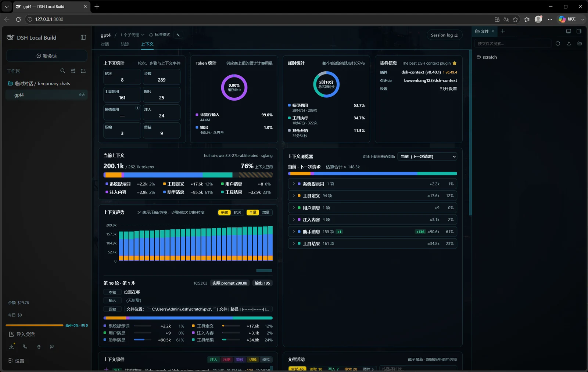Toggle the 剪枝 event filter
This screenshot has height=372, width=588.
tap(240, 360)
